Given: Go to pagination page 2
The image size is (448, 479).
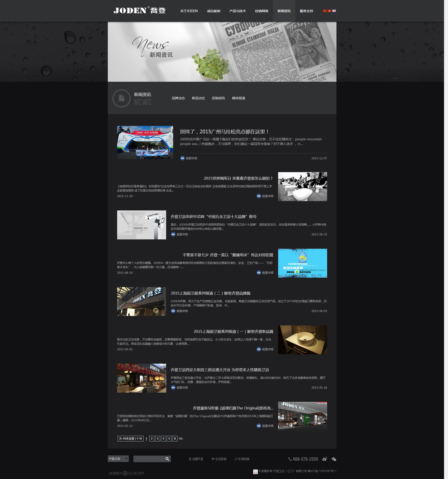Looking at the screenshot, I should [152, 439].
